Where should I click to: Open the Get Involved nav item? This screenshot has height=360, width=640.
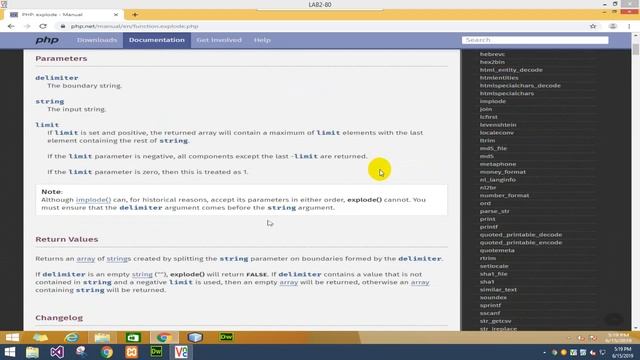pos(219,40)
